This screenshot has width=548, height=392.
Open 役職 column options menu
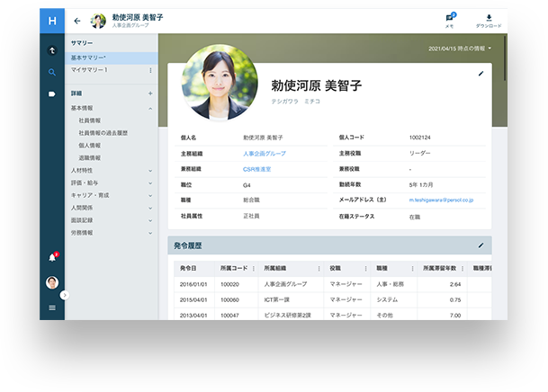coord(365,269)
